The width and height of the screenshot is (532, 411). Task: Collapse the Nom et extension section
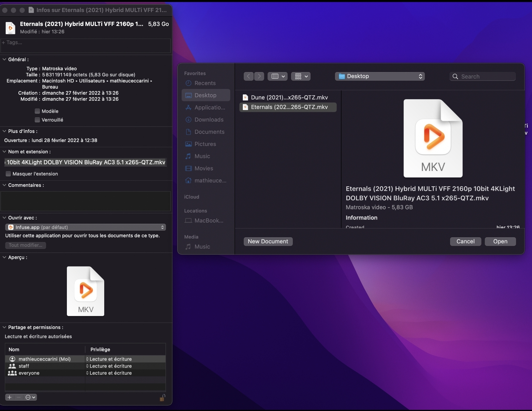4,152
